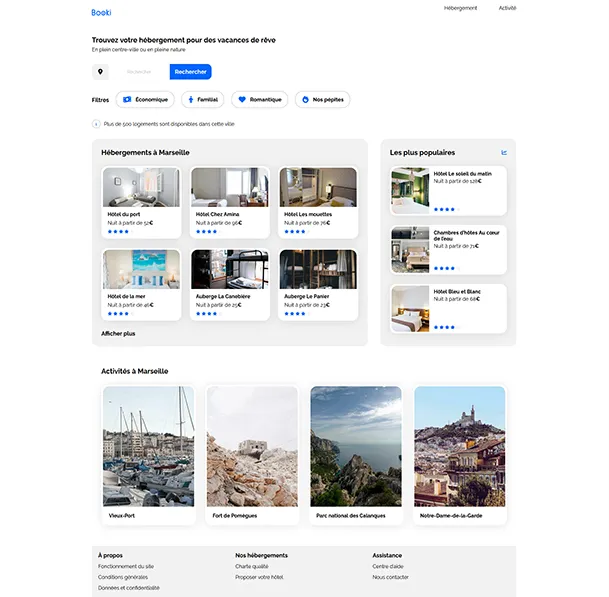Image resolution: width=609 pixels, height=597 pixels.
Task: Click star rating of Hôtel du port
Action: click(x=120, y=231)
